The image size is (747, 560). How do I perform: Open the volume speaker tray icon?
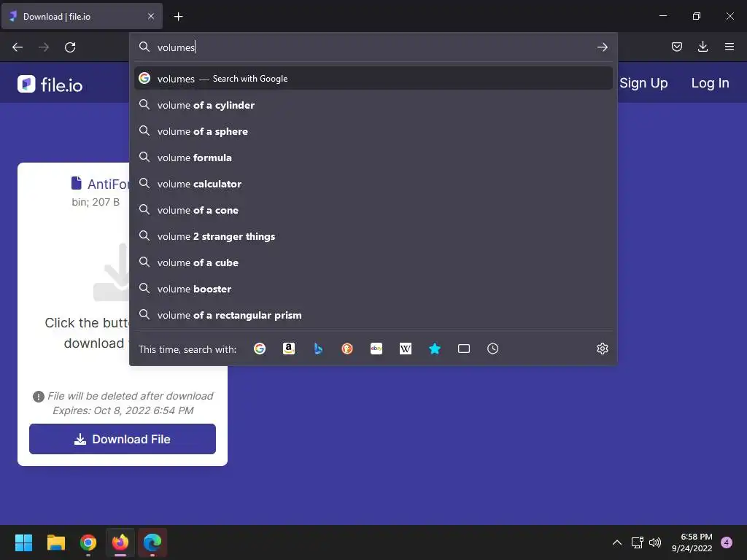point(655,542)
